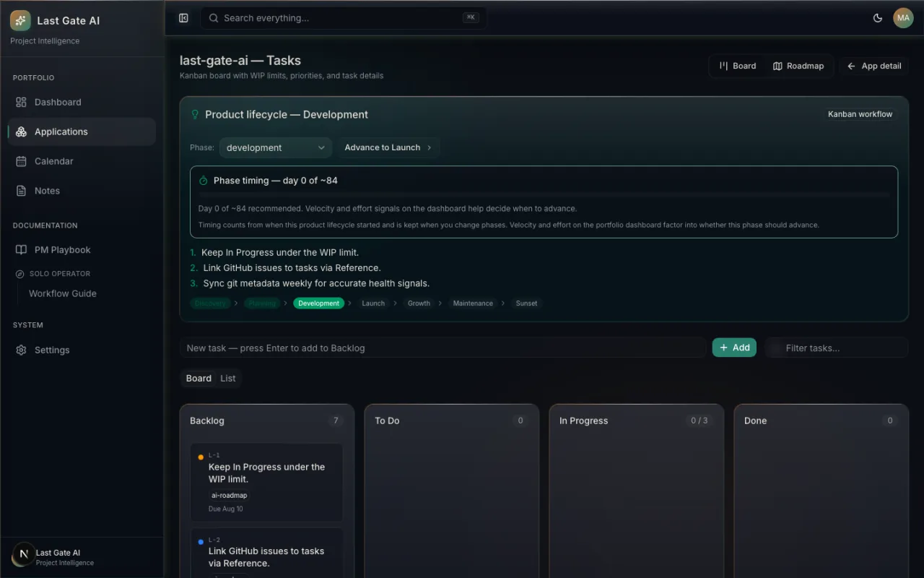This screenshot has height=578, width=924.
Task: Collapse the sidebar with the panel icon
Action: pyautogui.click(x=183, y=18)
